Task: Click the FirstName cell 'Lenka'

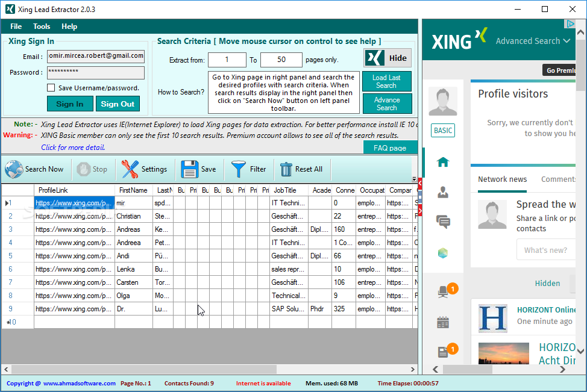Action: point(134,269)
